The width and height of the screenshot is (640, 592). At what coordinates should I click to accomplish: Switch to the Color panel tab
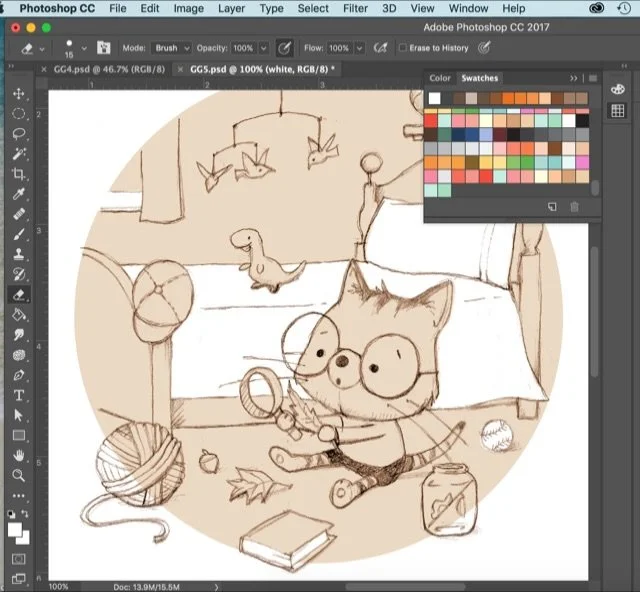point(440,78)
